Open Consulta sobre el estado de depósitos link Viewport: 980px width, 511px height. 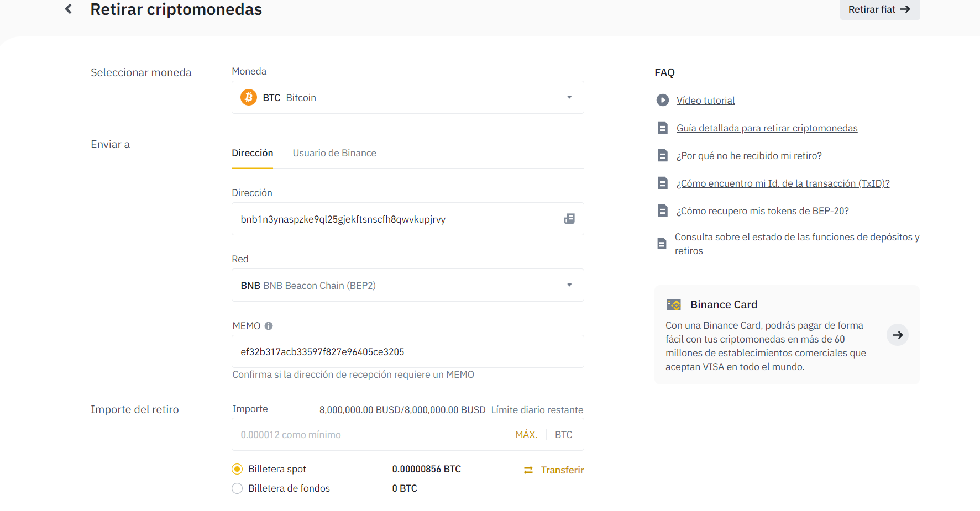tap(797, 244)
